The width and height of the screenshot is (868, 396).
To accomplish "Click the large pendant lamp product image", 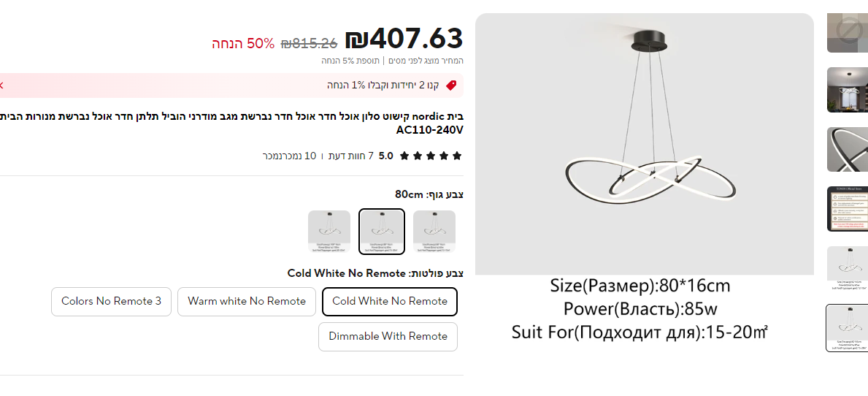I will tap(644, 144).
